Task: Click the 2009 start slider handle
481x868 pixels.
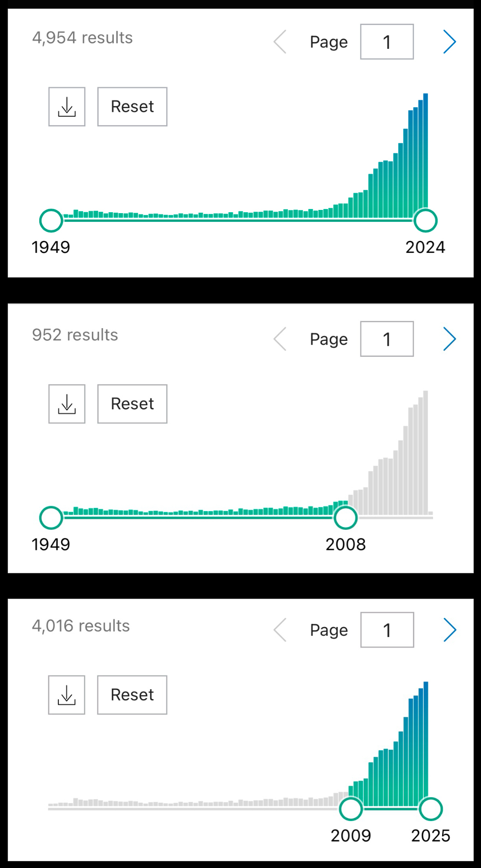Action: [x=351, y=809]
